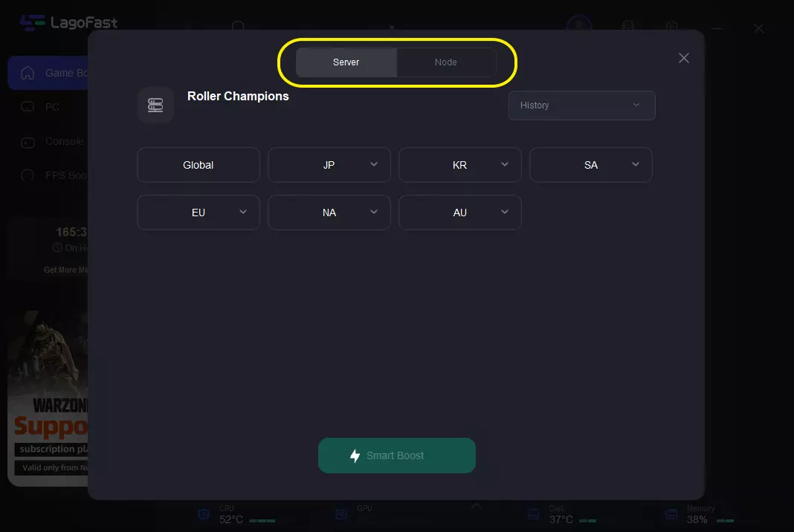Close the server selection dialog
794x532 pixels.
point(684,58)
